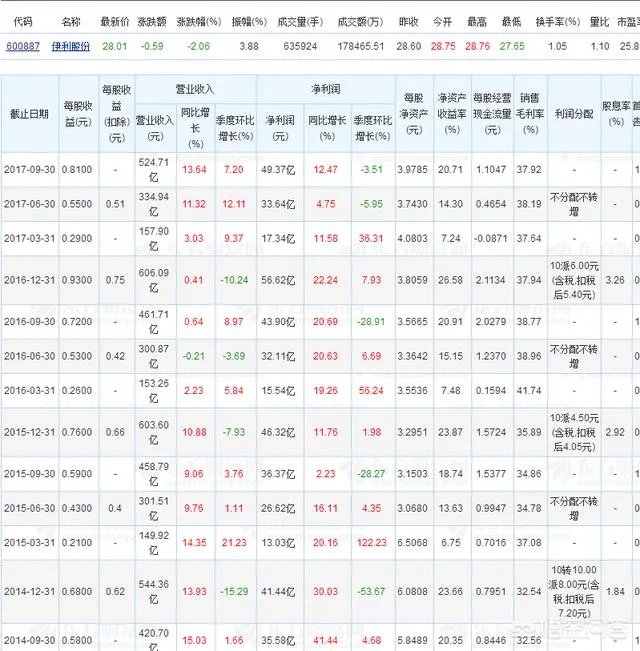Click the 2014-12-31 date cell
The image size is (640, 651).
[x=29, y=592]
